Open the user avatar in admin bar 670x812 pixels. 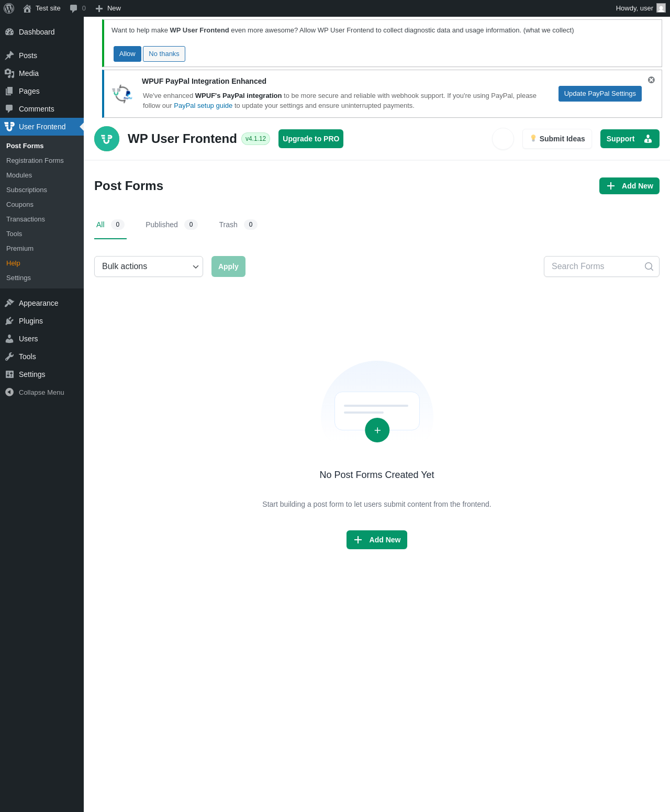[x=661, y=8]
